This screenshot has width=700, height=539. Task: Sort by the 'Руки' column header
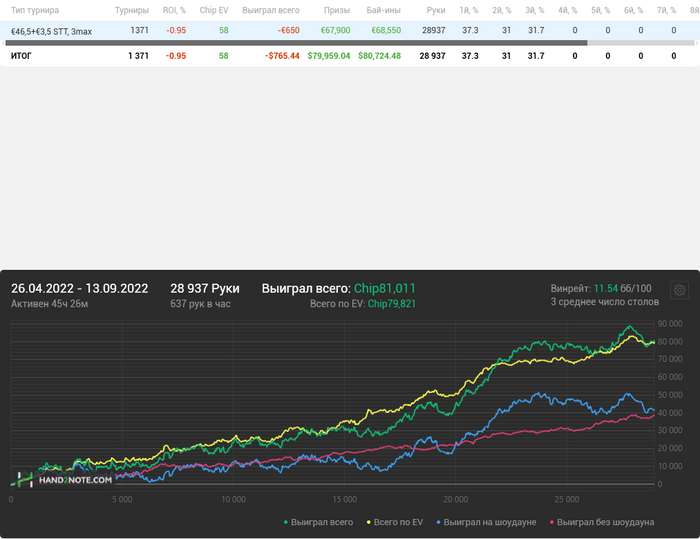436,10
